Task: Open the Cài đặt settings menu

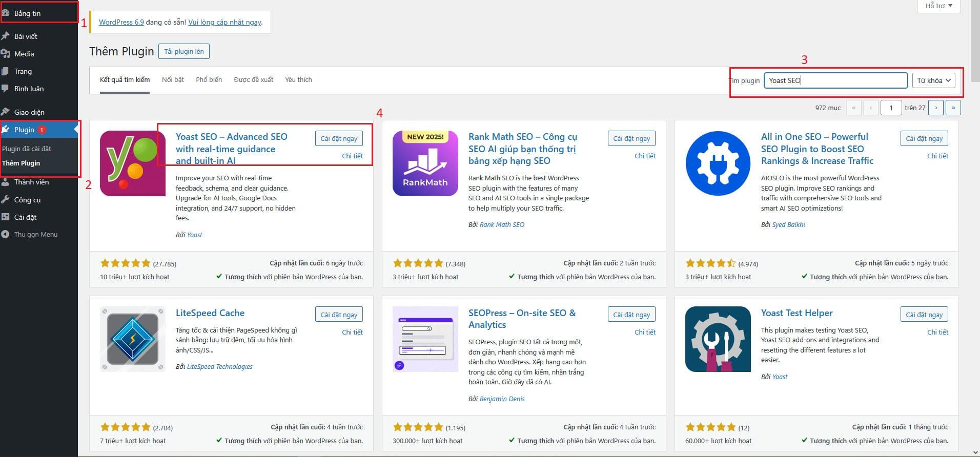Action: tap(39, 217)
